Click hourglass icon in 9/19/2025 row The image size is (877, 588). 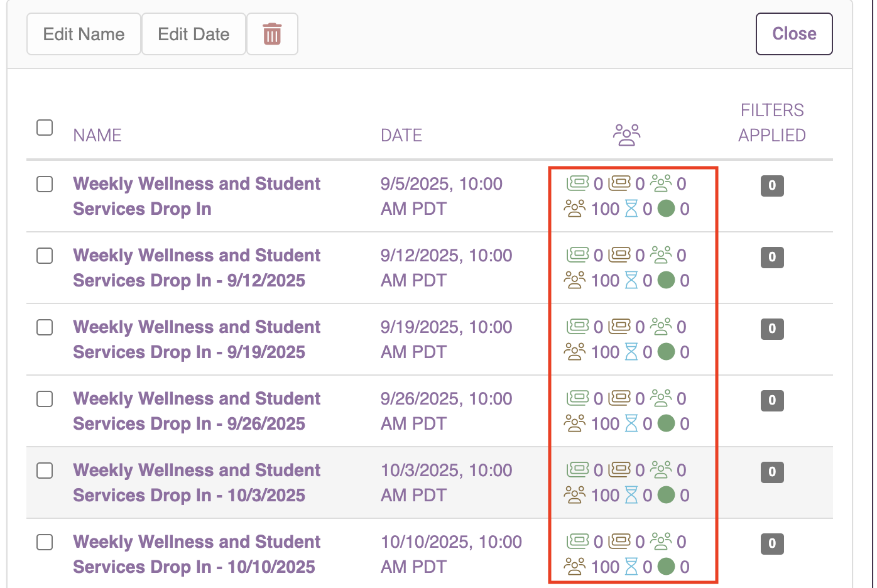(x=631, y=352)
